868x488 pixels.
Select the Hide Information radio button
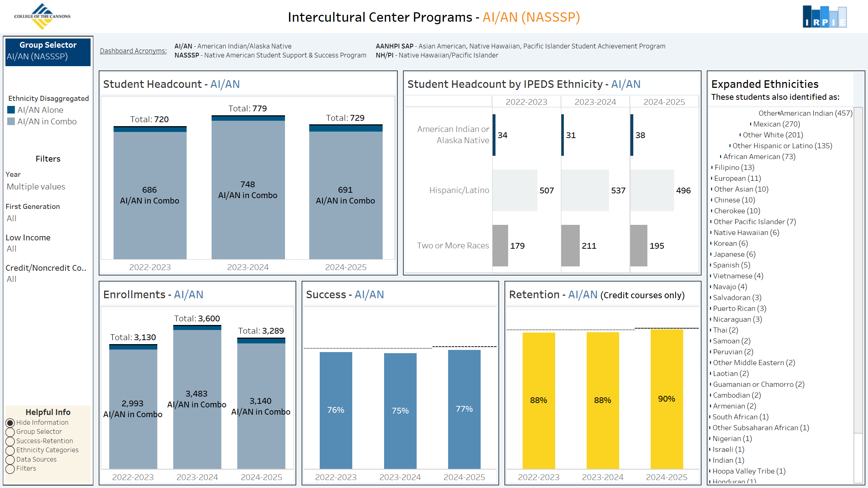point(10,422)
